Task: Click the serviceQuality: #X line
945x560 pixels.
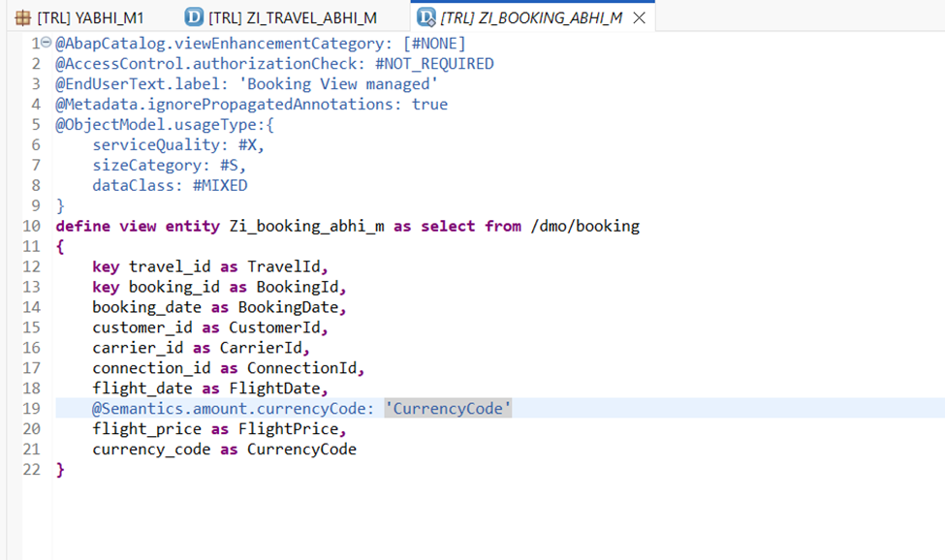Action: click(177, 145)
